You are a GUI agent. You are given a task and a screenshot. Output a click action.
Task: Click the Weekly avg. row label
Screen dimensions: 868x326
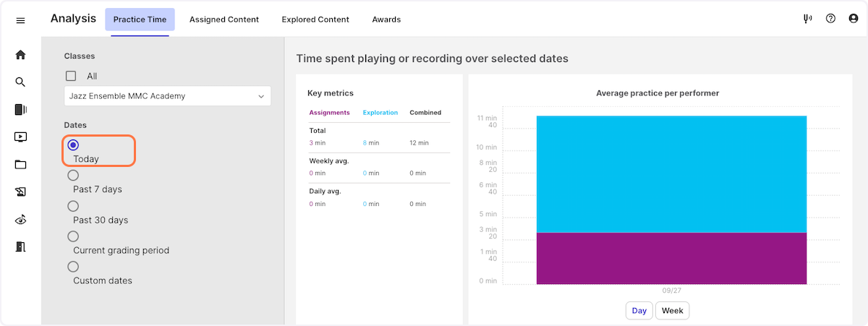click(x=329, y=160)
